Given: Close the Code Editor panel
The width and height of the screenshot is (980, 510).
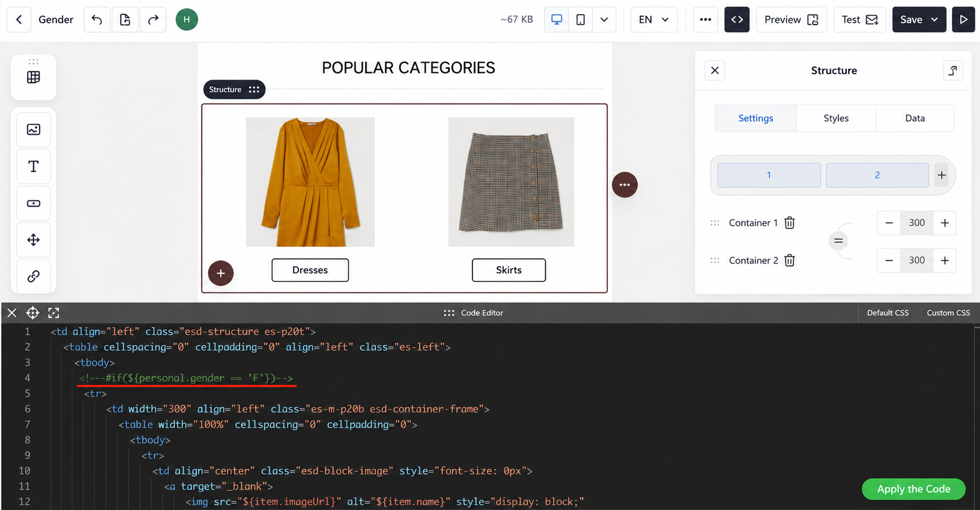Looking at the screenshot, I should (12, 313).
